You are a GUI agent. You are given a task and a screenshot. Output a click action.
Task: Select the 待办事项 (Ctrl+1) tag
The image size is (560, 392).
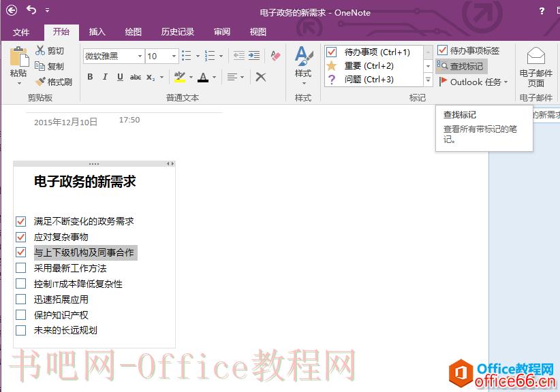click(x=374, y=52)
